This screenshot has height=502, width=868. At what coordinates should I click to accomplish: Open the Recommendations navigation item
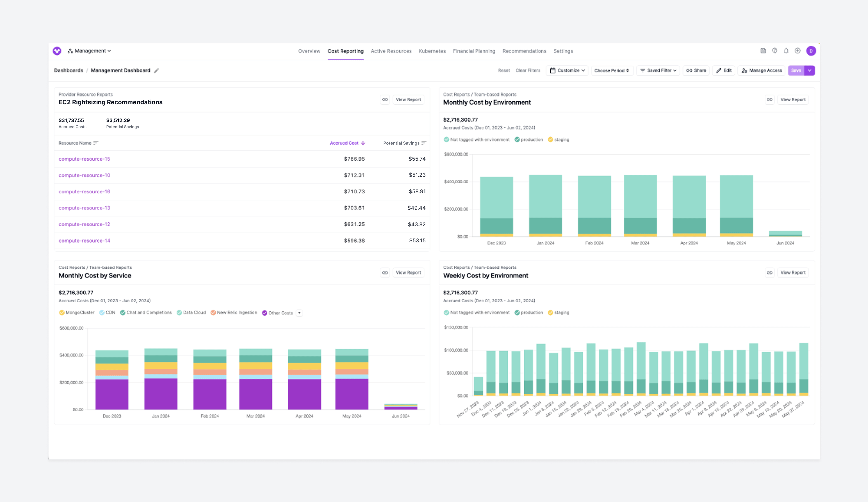(524, 51)
